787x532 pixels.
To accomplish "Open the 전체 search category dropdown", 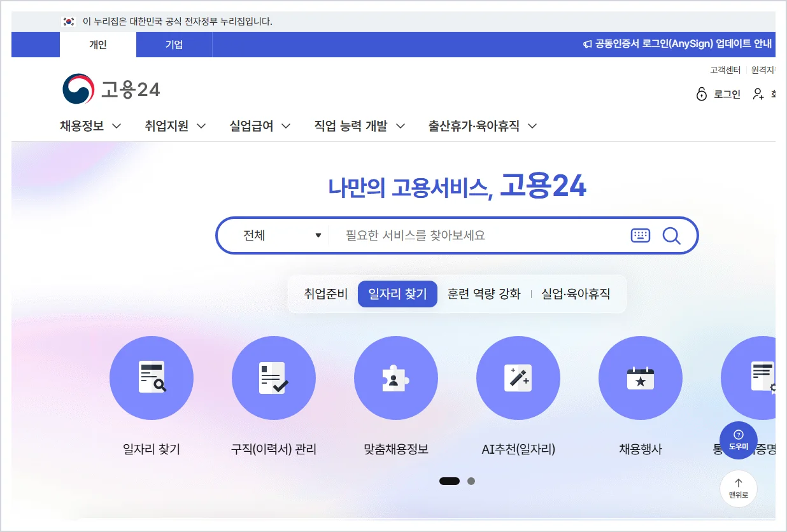I will [x=283, y=235].
